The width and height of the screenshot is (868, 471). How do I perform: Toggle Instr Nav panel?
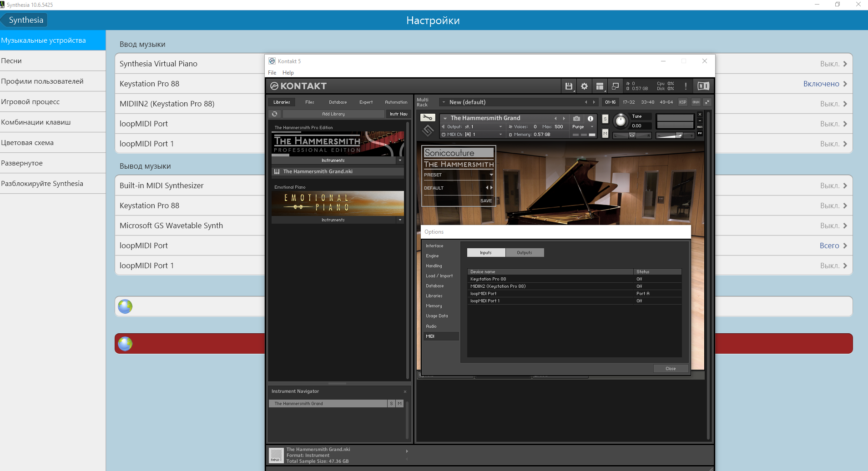tap(399, 114)
